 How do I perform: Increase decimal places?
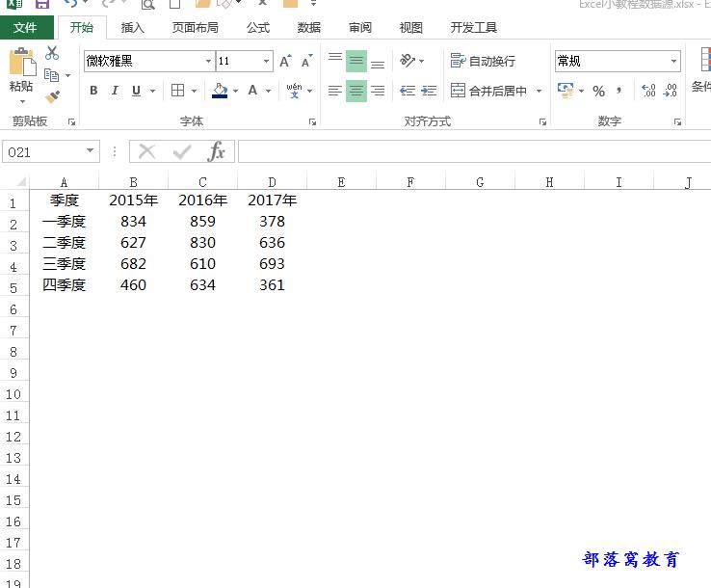tap(648, 91)
